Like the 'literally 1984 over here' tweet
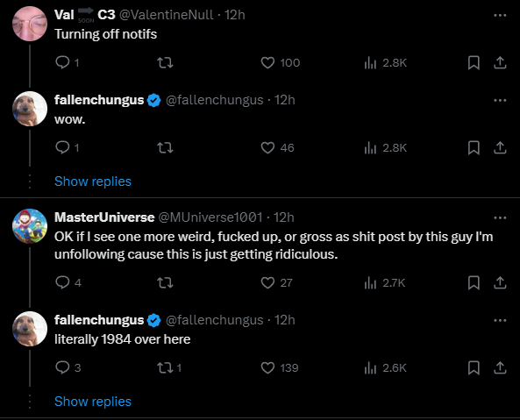 [267, 367]
